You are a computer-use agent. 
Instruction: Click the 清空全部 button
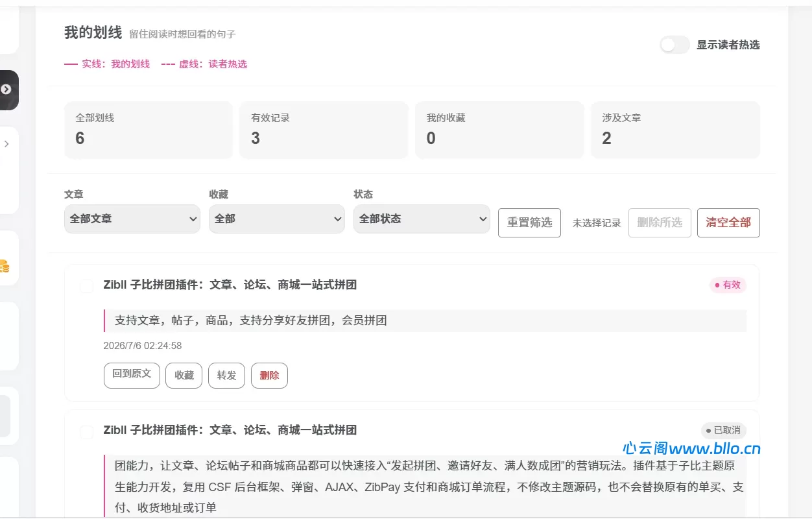click(x=728, y=223)
